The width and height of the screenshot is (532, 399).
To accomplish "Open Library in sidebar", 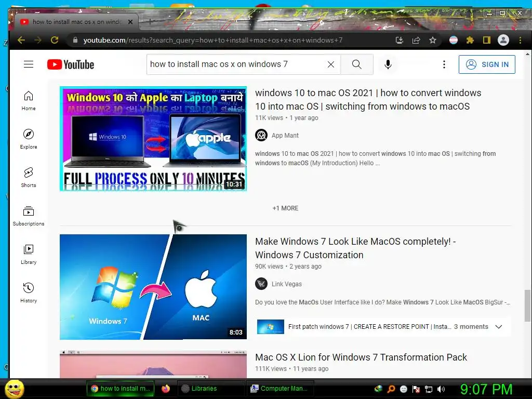I will click(x=29, y=255).
